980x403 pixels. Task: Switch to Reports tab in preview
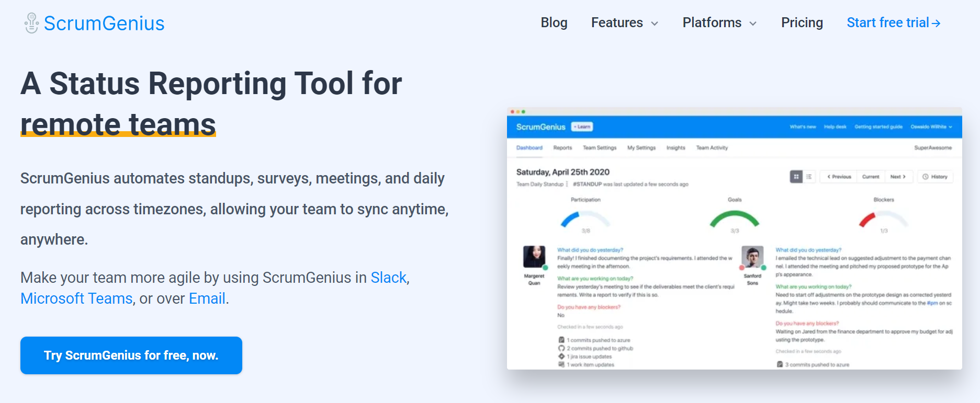click(x=562, y=148)
